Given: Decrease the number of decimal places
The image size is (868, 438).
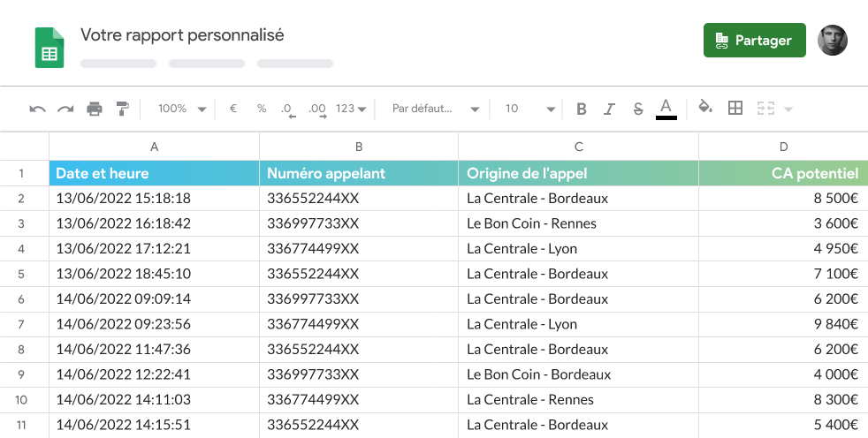Looking at the screenshot, I should (288, 109).
